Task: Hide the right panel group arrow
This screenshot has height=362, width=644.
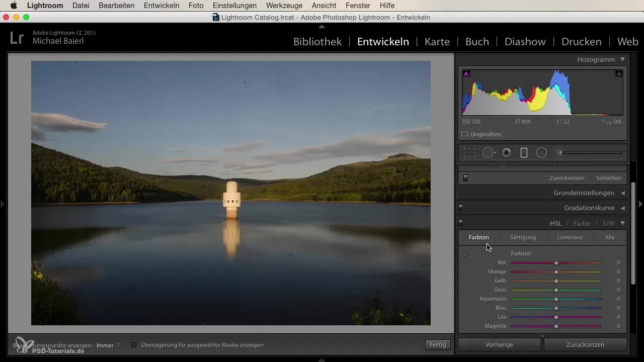Action: coord(640,204)
